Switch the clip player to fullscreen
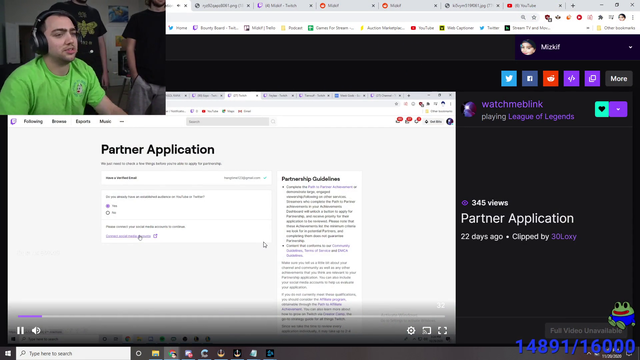The height and width of the screenshot is (360, 640). (x=442, y=330)
